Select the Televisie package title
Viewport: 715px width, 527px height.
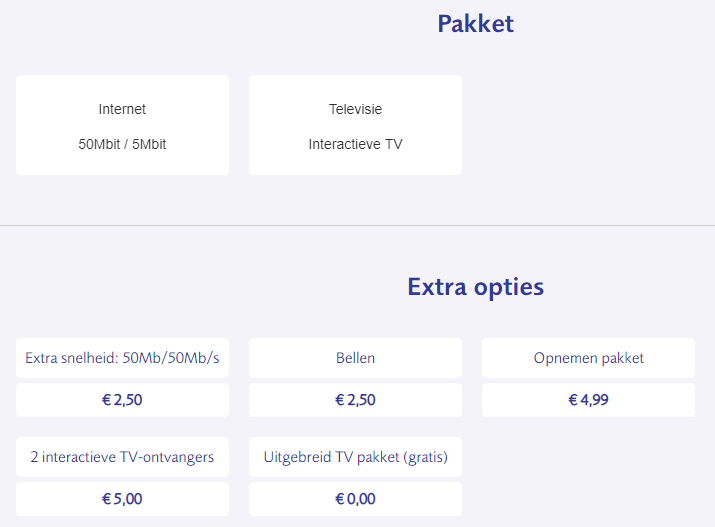(x=355, y=109)
